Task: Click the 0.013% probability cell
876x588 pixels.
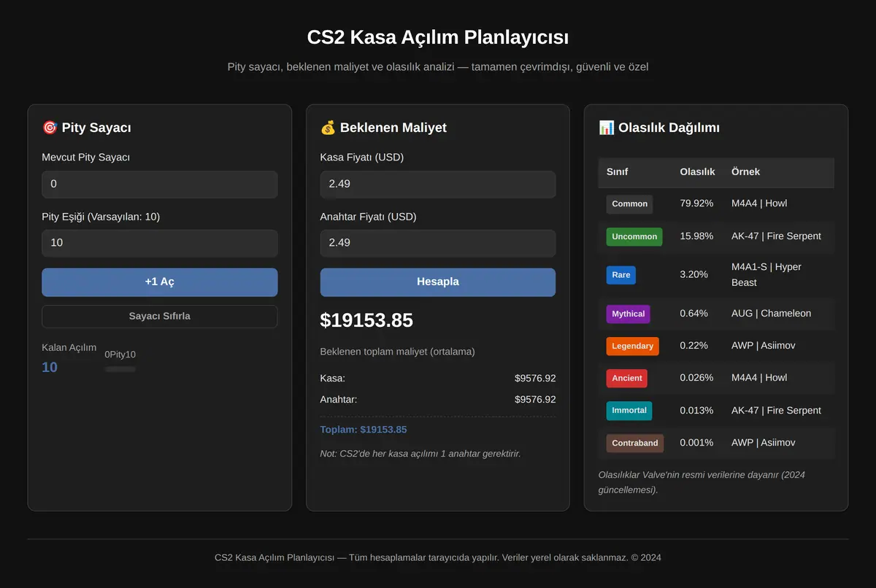Action: click(696, 411)
